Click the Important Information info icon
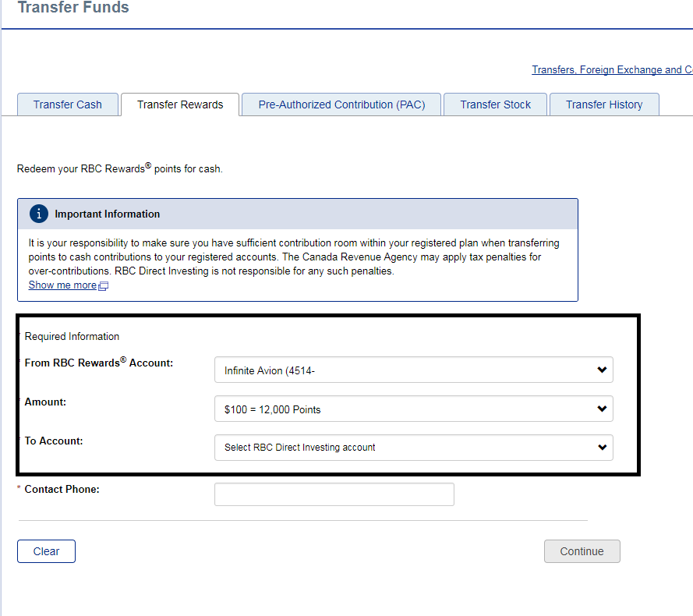Screen dimensions: 693x616 pos(39,214)
